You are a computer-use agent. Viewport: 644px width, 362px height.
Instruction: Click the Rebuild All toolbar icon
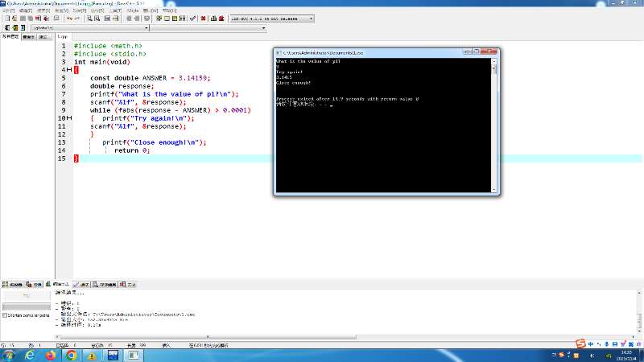(x=183, y=19)
